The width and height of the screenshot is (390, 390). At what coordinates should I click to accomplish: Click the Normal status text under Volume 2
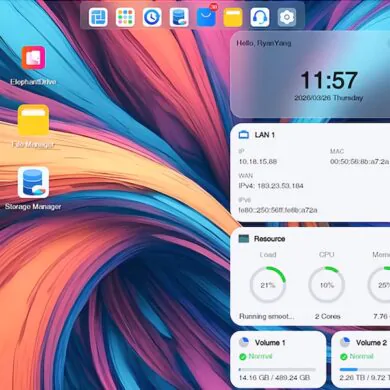pos(361,356)
